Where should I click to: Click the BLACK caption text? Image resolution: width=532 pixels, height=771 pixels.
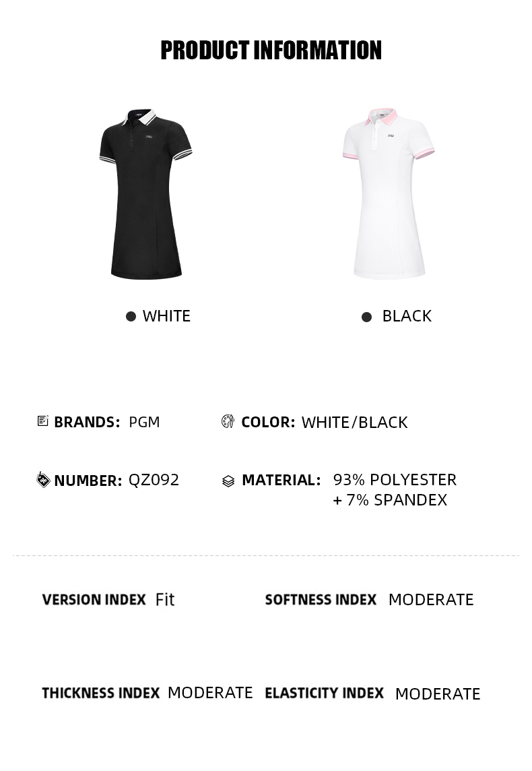pyautogui.click(x=407, y=316)
